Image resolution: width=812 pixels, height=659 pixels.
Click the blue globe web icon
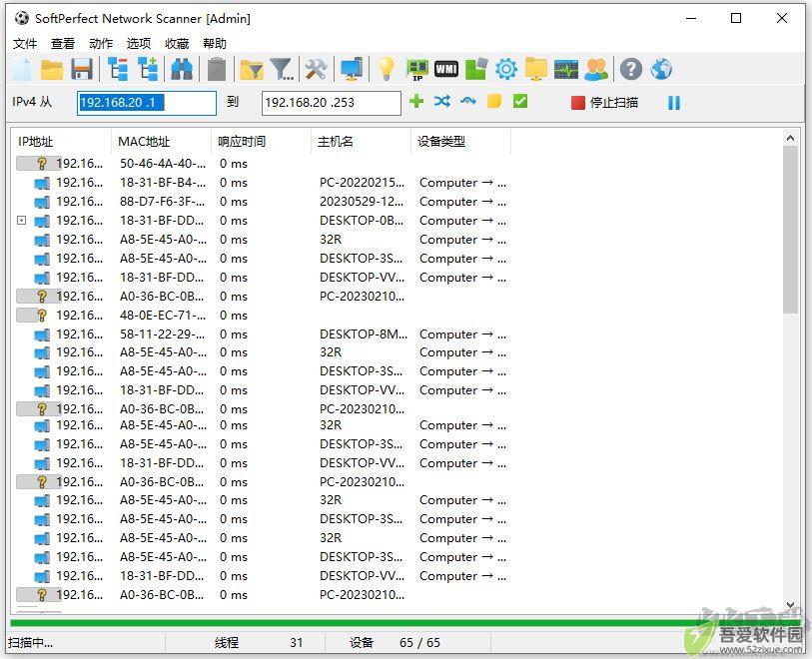click(661, 69)
